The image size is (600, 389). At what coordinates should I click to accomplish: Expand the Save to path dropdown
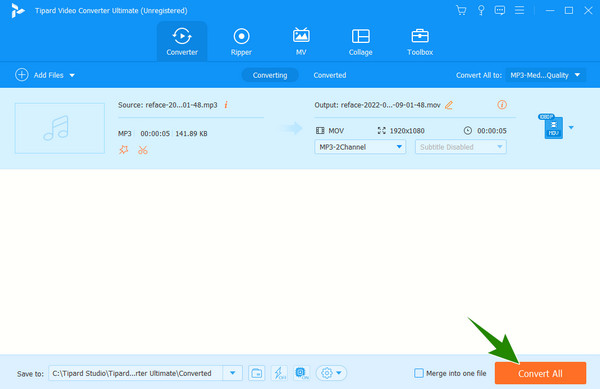[232, 373]
